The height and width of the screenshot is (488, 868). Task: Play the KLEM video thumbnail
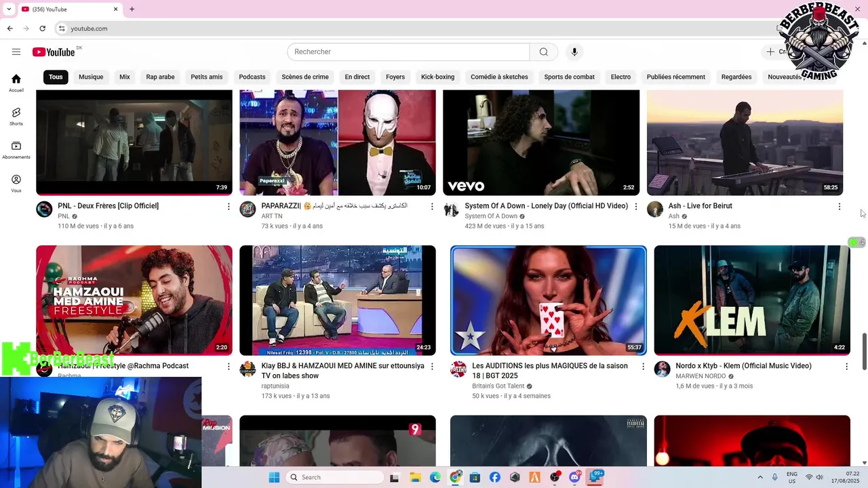click(752, 300)
